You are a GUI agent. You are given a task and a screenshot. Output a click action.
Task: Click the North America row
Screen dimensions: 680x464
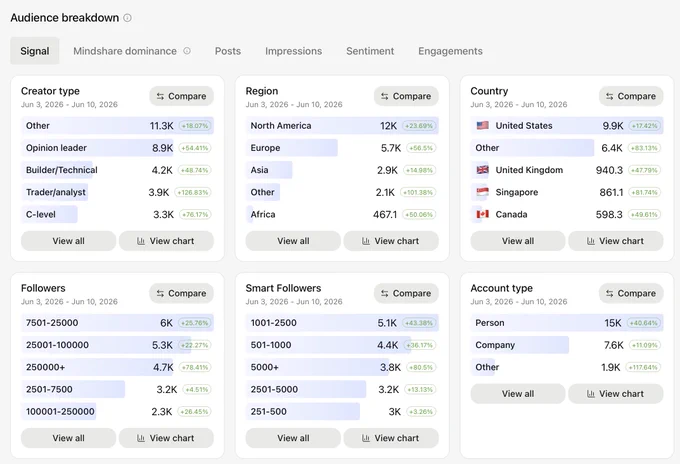coord(342,125)
